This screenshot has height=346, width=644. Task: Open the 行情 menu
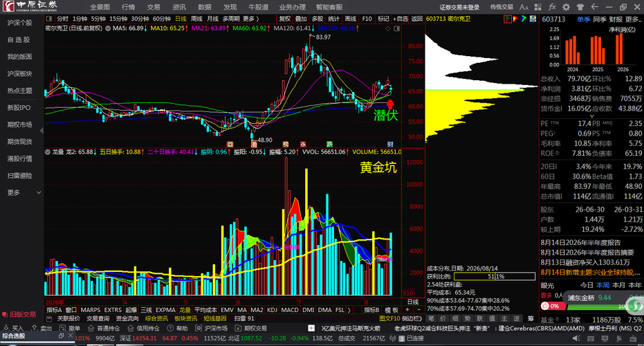pos(128,7)
